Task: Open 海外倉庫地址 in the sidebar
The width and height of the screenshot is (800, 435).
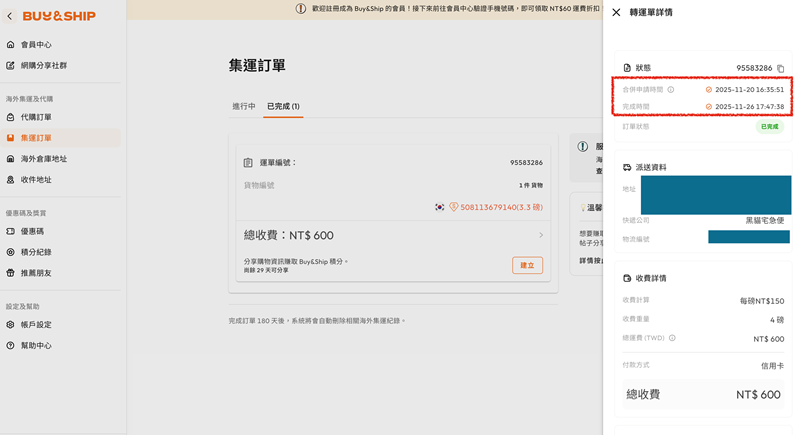Action: (x=43, y=159)
